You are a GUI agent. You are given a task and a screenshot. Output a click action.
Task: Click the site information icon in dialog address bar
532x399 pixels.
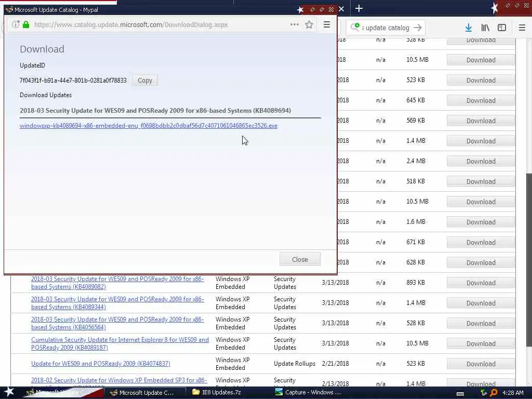15,24
